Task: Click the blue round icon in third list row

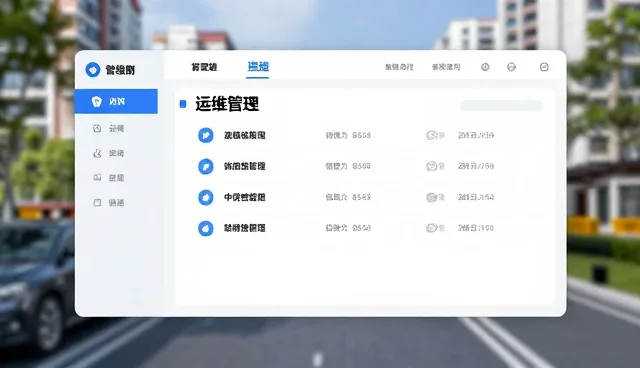Action: pyautogui.click(x=206, y=197)
